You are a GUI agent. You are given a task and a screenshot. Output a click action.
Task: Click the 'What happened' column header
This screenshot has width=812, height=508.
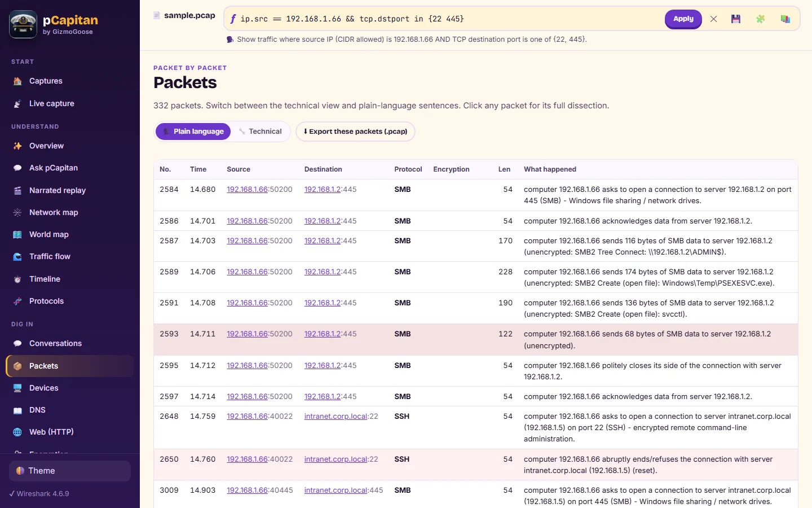[550, 169]
